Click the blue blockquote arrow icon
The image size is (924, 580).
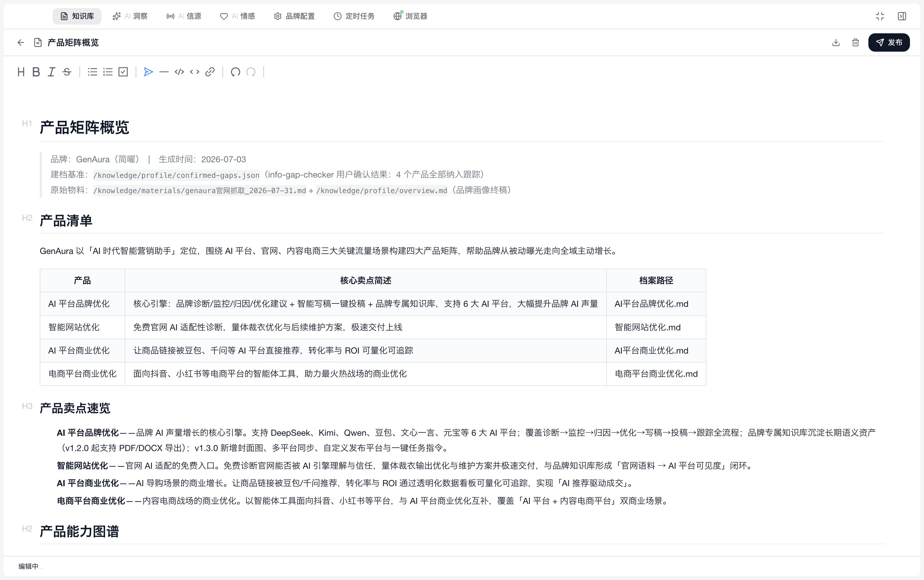[148, 72]
